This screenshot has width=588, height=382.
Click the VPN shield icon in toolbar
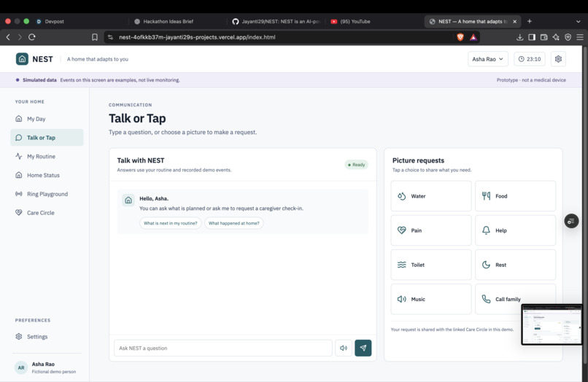coord(568,37)
